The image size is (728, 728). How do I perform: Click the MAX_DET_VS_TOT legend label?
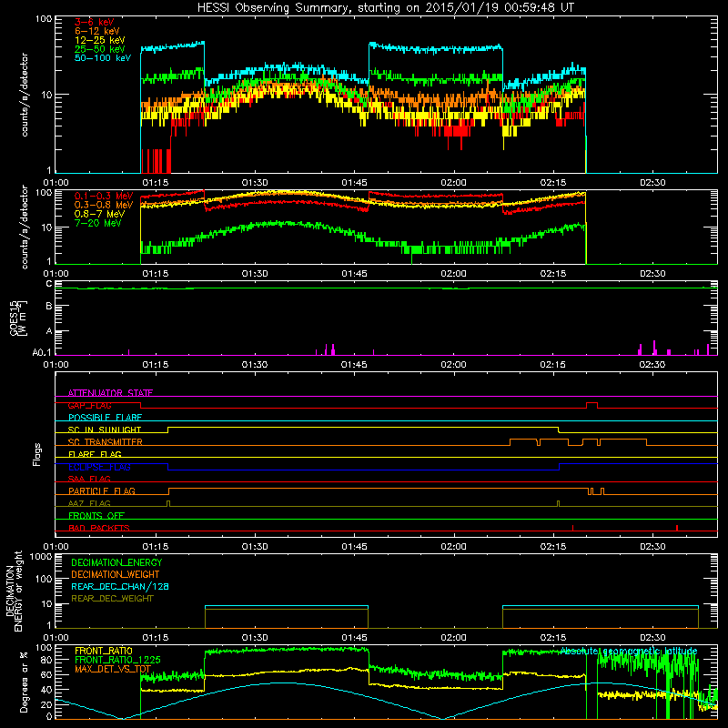click(113, 669)
